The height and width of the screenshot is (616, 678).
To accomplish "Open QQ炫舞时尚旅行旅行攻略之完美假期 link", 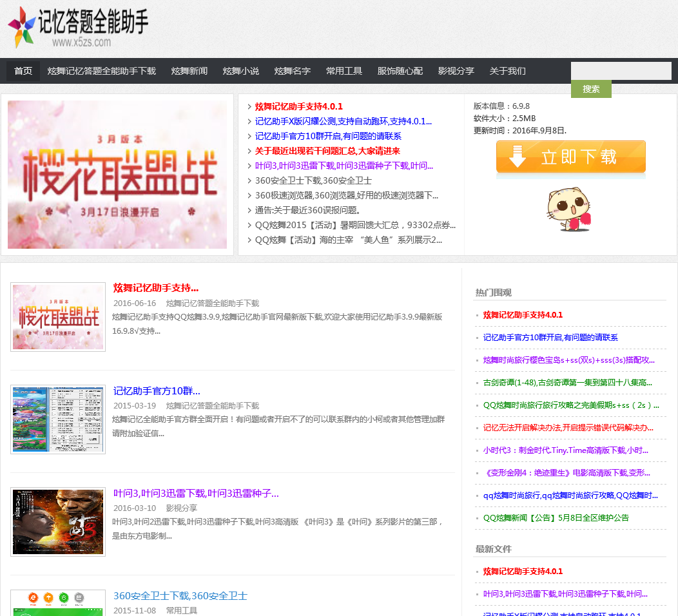I will tap(571, 405).
